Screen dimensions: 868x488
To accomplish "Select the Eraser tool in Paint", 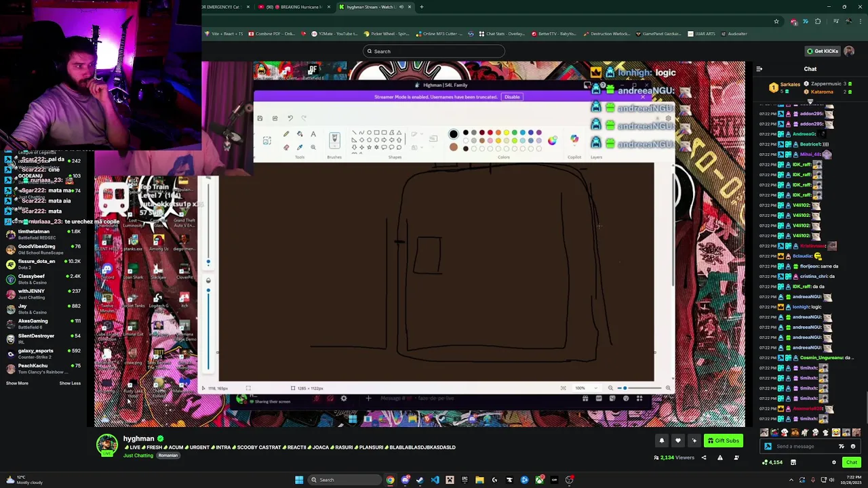I will 286,146.
